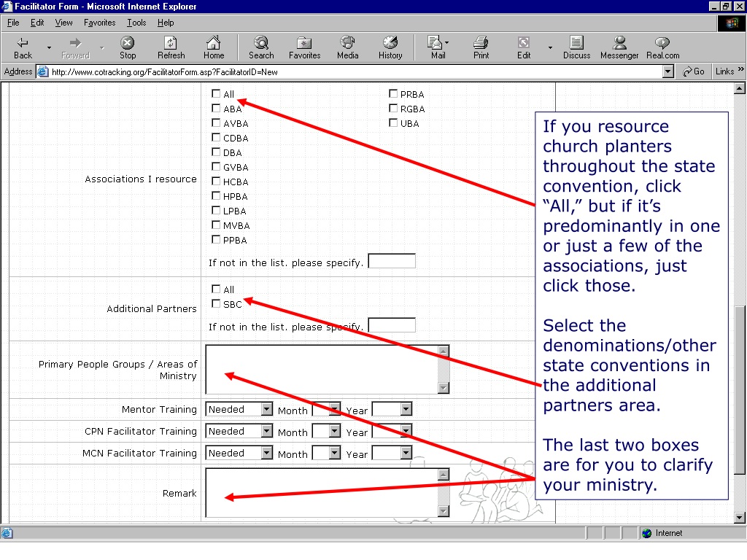Open the Help menu
The height and width of the screenshot is (560, 747).
click(166, 23)
